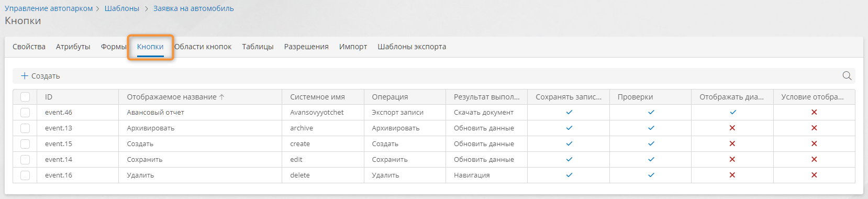Click Условие отображения cross for Авансовый отчет
The image size is (868, 199).
[814, 112]
